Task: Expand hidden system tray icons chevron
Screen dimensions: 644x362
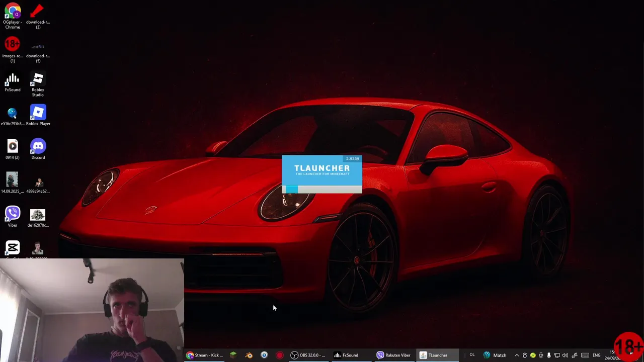Action: 517,355
